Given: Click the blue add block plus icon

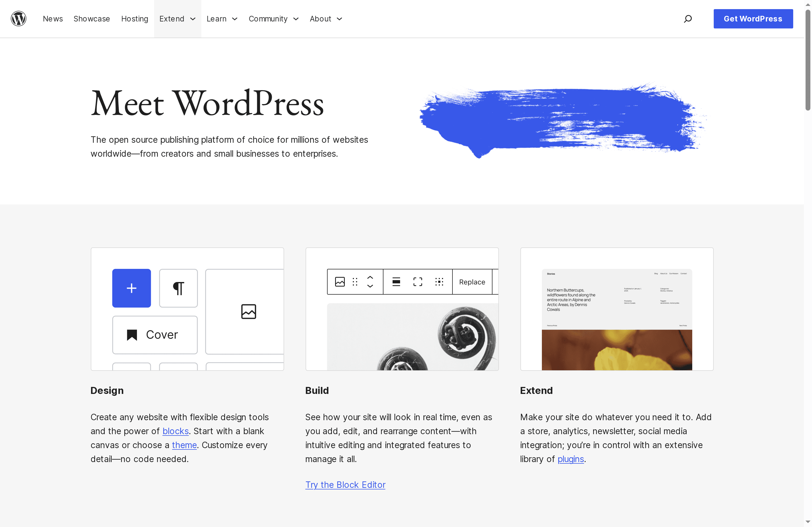Looking at the screenshot, I should click(131, 288).
